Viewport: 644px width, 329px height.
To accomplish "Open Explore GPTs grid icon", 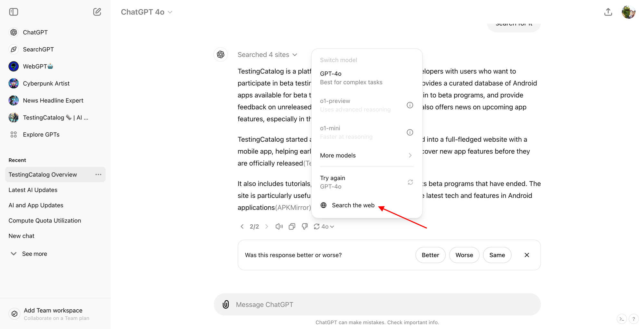I will [x=14, y=135].
